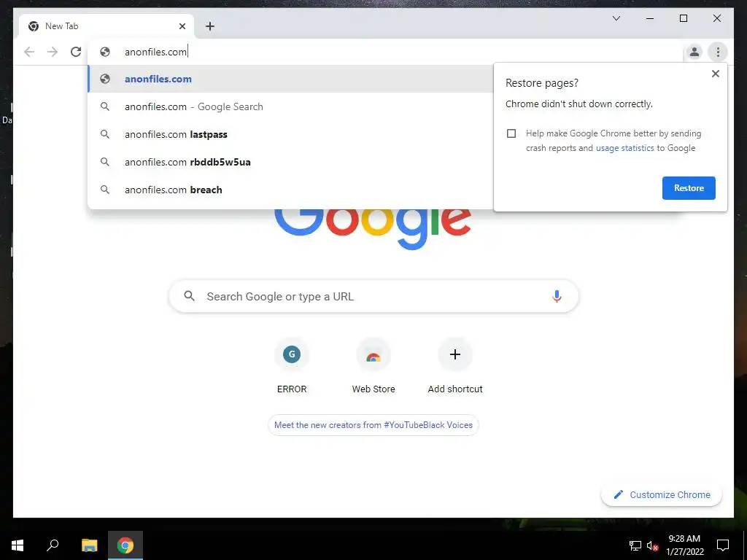The image size is (747, 560).
Task: Click the globe icon in the address bar
Action: pyautogui.click(x=105, y=52)
